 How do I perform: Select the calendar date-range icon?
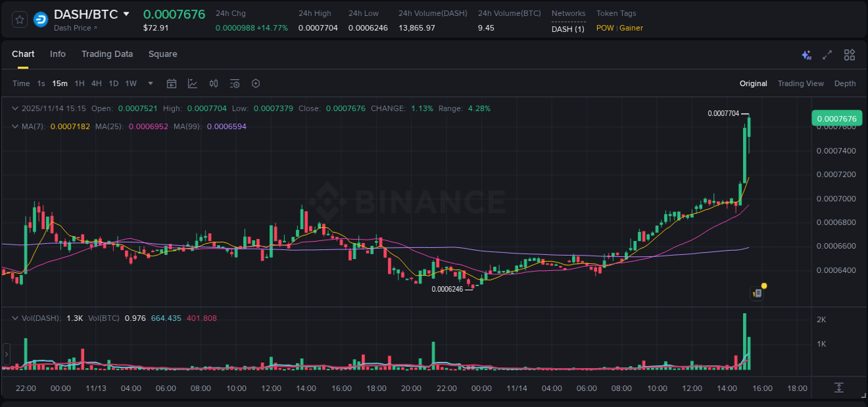(x=172, y=83)
